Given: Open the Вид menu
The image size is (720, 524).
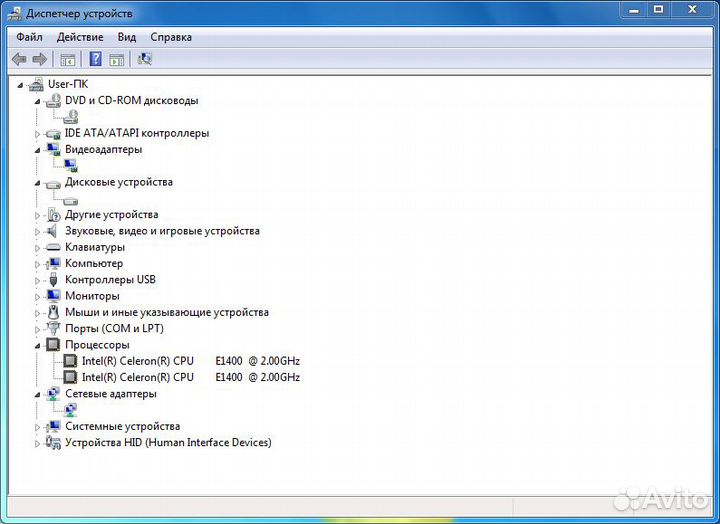Looking at the screenshot, I should click(127, 37).
